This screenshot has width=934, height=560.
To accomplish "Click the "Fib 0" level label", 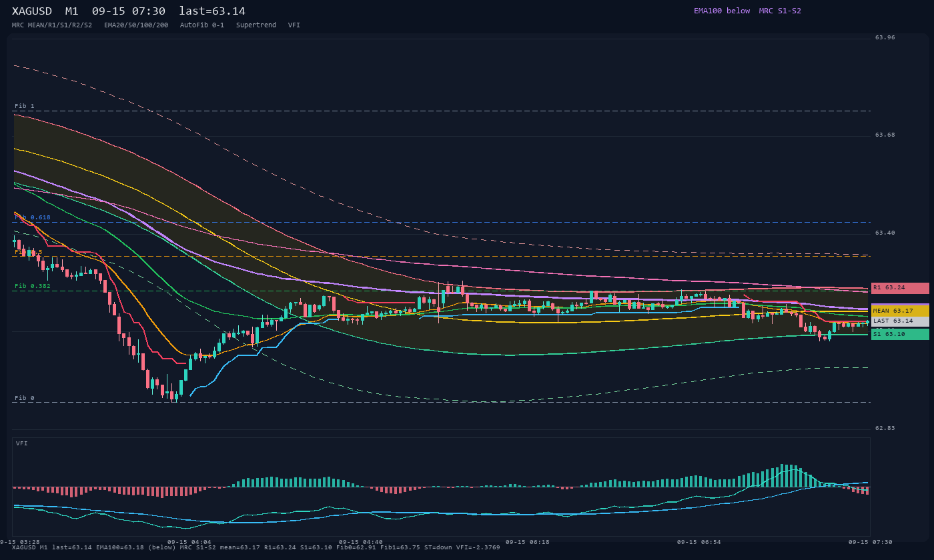I will [25, 398].
